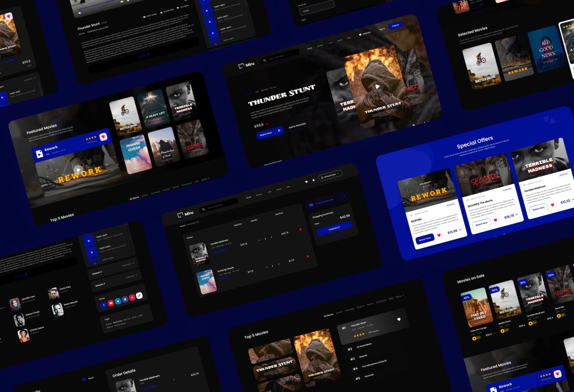
Task: Select #2 All Good News in Top 5 list
Action: tap(363, 345)
